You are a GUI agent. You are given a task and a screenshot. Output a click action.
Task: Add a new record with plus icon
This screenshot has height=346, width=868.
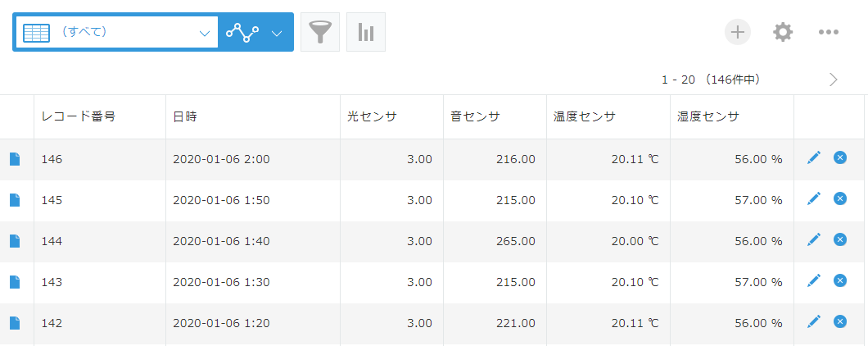pyautogui.click(x=738, y=32)
